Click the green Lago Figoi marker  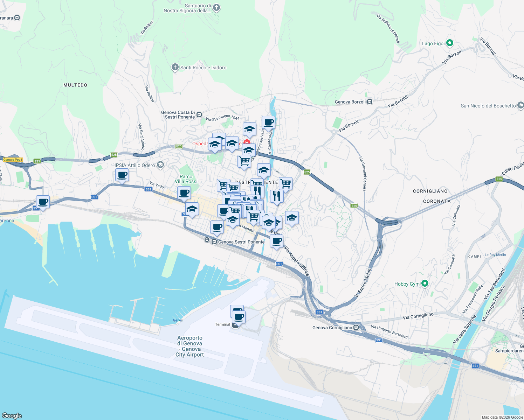[450, 43]
